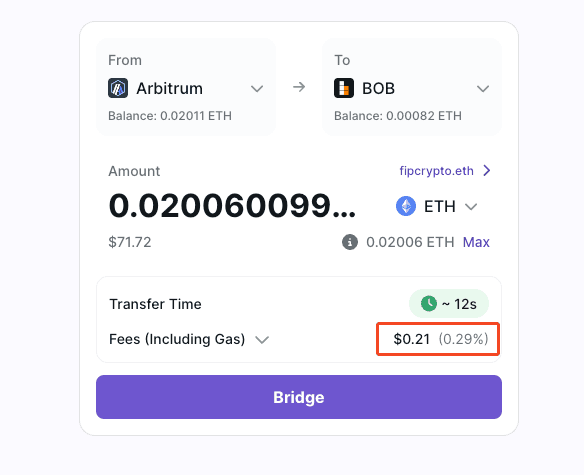Click the BOB network logo icon
584x475 pixels.
pyautogui.click(x=344, y=88)
